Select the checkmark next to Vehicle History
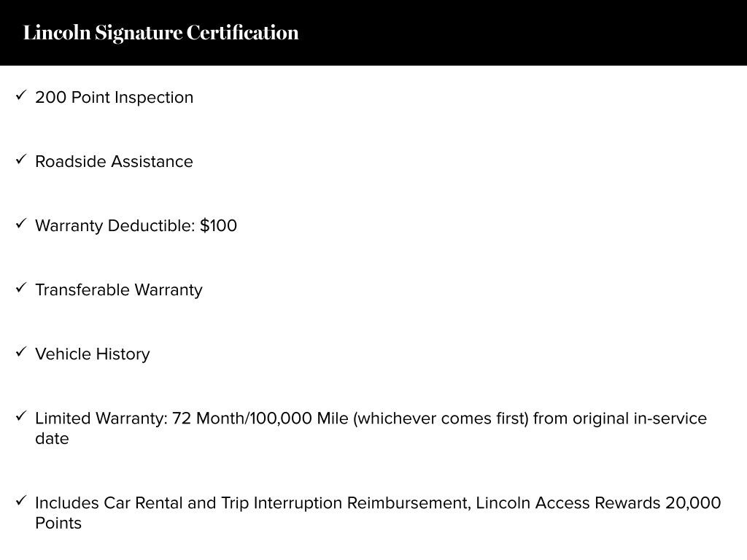747x560 pixels. coord(20,352)
